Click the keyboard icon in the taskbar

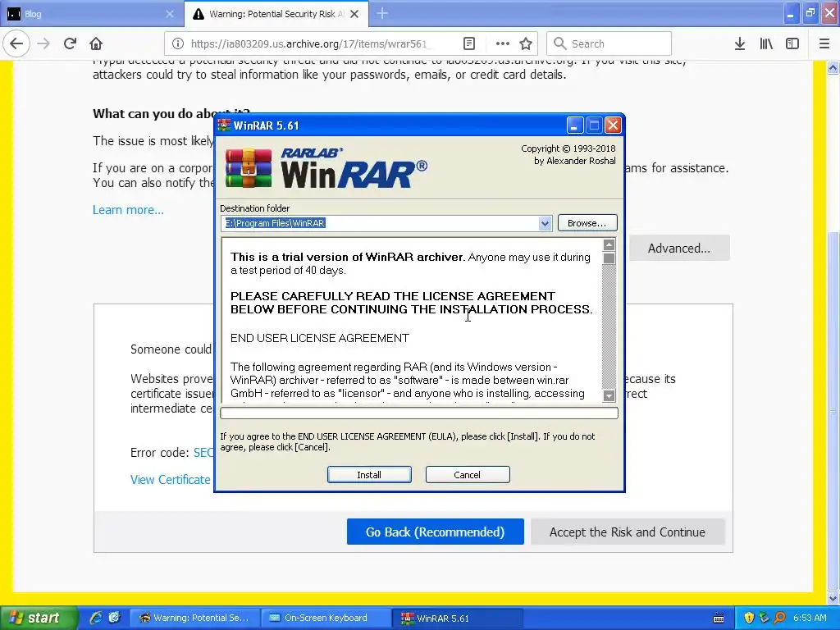point(719,619)
